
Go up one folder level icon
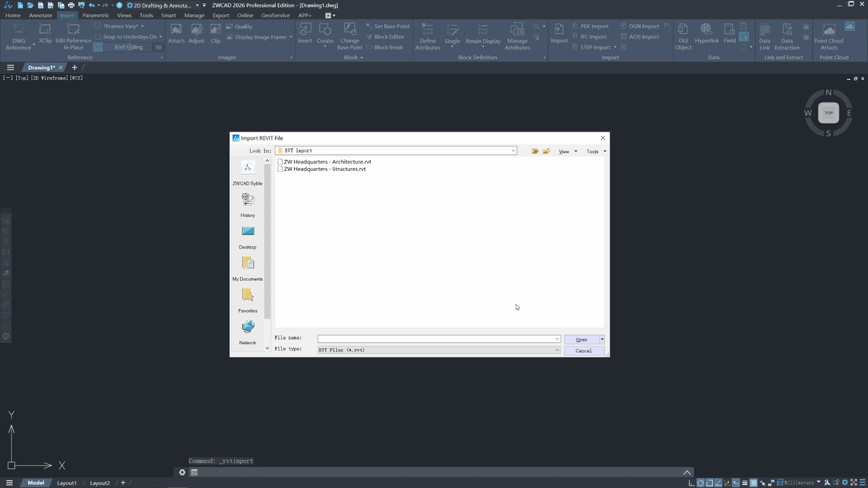(535, 151)
